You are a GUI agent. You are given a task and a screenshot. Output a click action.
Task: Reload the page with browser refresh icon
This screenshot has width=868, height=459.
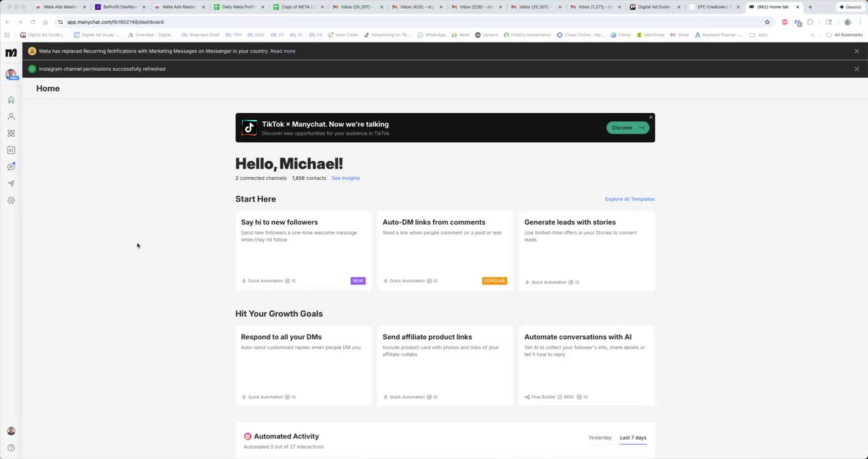pyautogui.click(x=32, y=22)
